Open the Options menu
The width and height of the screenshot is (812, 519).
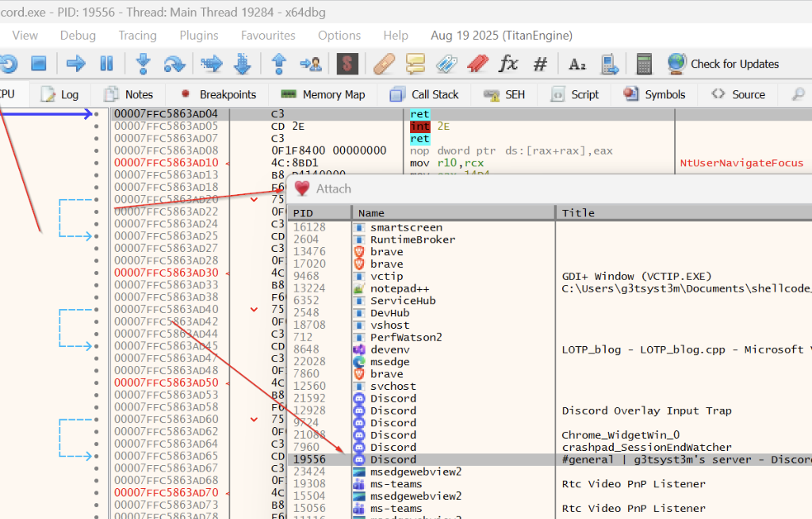point(339,36)
